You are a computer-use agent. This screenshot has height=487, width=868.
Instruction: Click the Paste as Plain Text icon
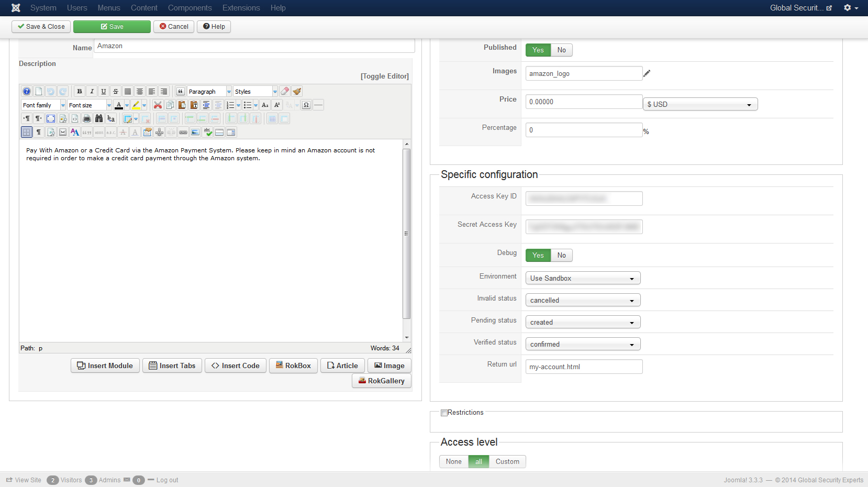[194, 105]
